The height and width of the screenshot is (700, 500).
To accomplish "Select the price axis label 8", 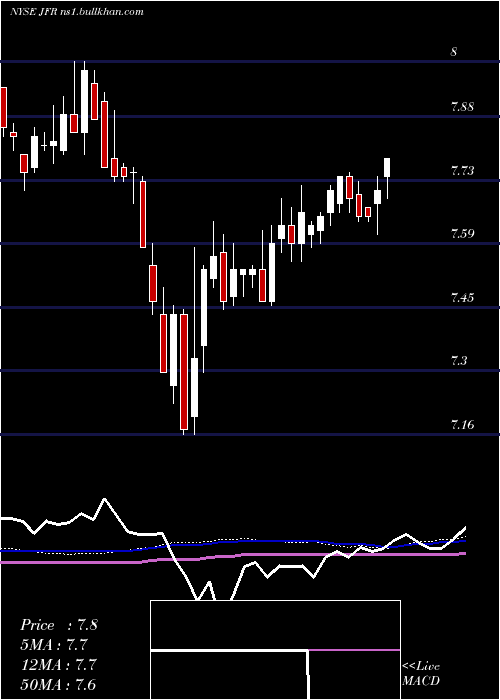I will (x=454, y=52).
